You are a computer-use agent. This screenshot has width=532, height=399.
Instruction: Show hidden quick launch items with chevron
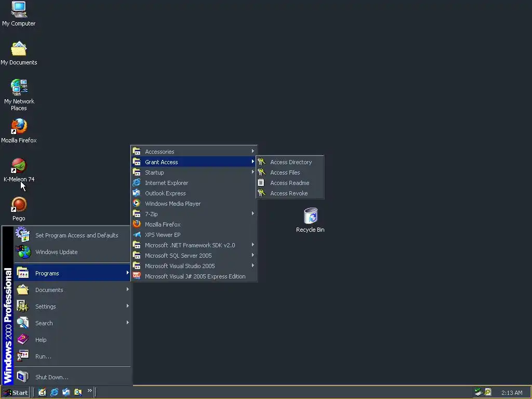pyautogui.click(x=89, y=391)
